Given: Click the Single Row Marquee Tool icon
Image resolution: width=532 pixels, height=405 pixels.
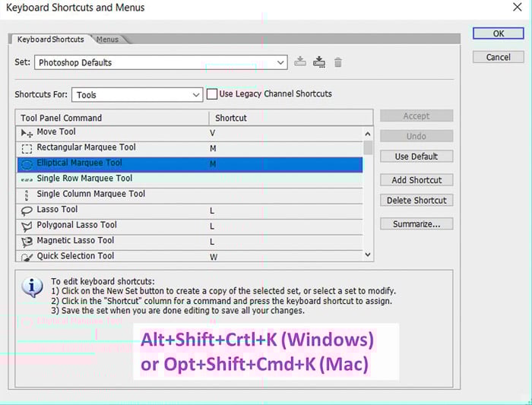Looking at the screenshot, I should pyautogui.click(x=27, y=179).
